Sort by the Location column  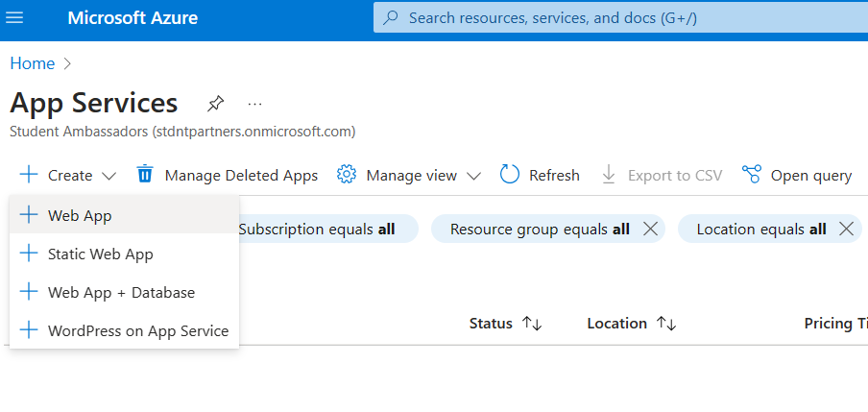tap(665, 324)
